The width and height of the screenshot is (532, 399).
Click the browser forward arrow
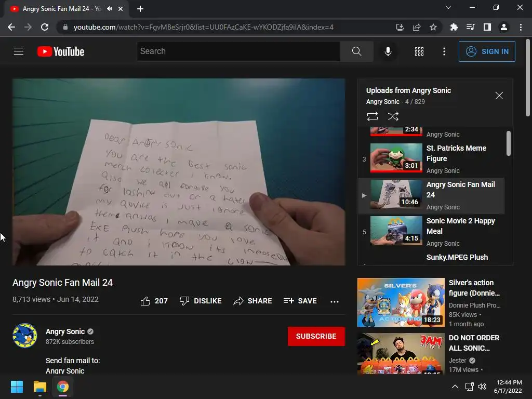click(x=28, y=27)
